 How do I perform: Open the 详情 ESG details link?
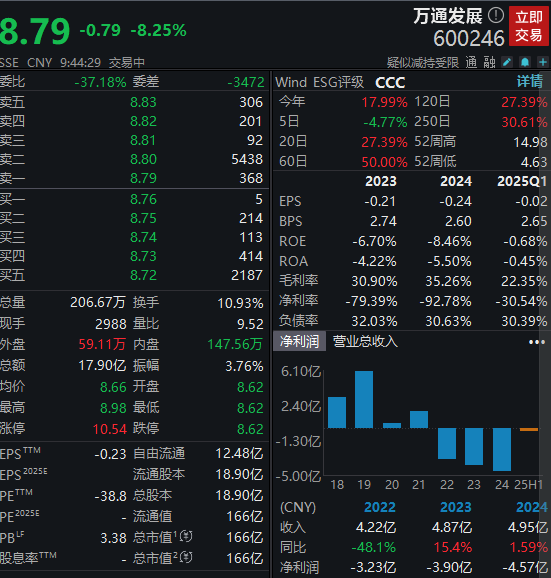tap(530, 81)
